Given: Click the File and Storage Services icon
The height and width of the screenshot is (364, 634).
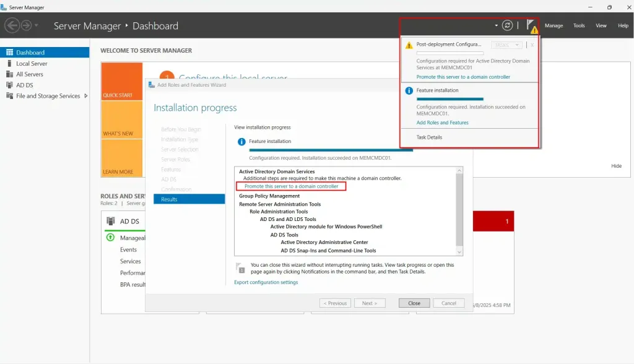Looking at the screenshot, I should tap(10, 96).
